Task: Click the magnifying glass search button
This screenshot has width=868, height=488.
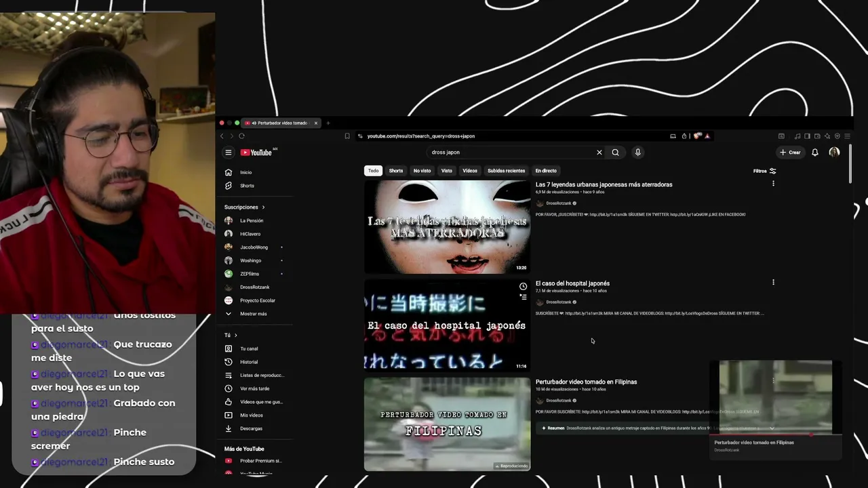Action: (615, 152)
